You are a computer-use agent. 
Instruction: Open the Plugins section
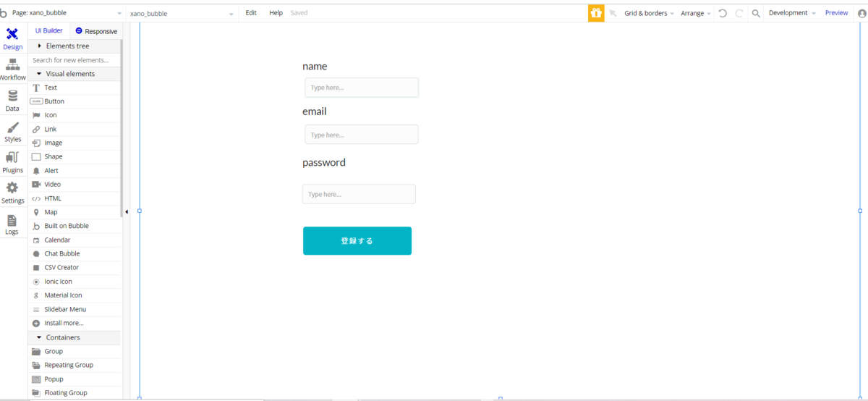pyautogui.click(x=12, y=163)
